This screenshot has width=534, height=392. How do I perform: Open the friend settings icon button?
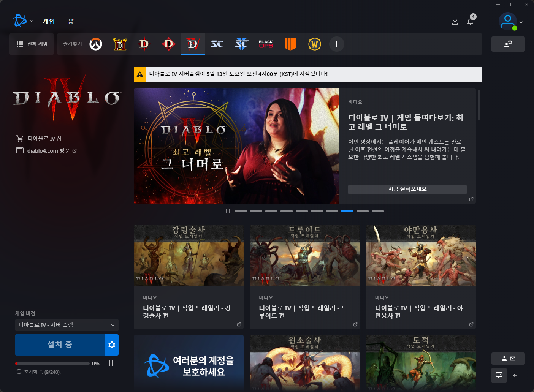click(x=508, y=44)
